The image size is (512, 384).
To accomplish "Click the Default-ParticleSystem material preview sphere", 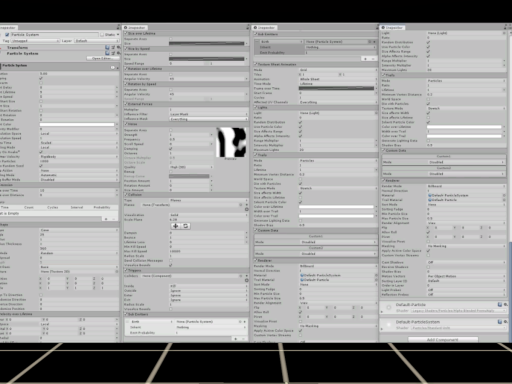I will 389,324.
